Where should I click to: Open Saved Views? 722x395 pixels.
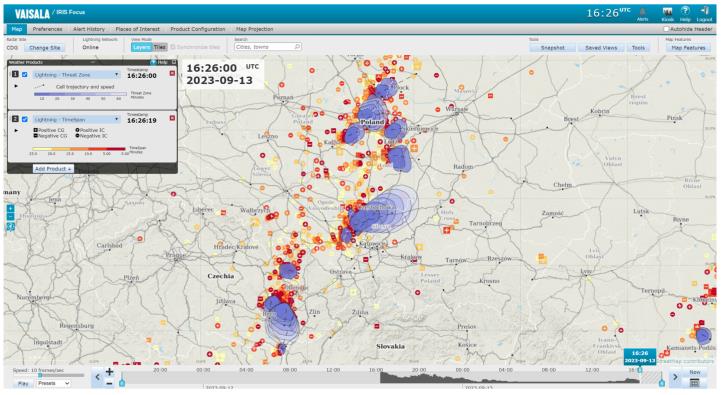click(x=601, y=47)
